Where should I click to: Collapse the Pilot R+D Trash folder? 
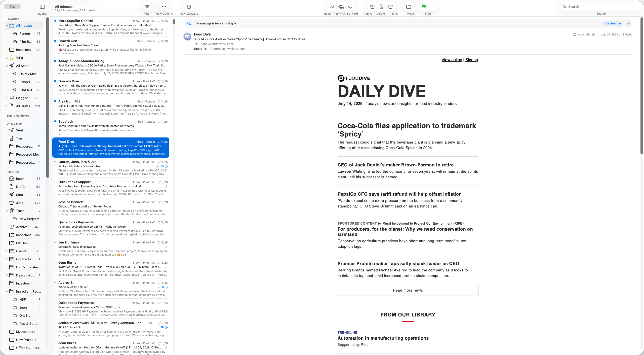coord(7,211)
